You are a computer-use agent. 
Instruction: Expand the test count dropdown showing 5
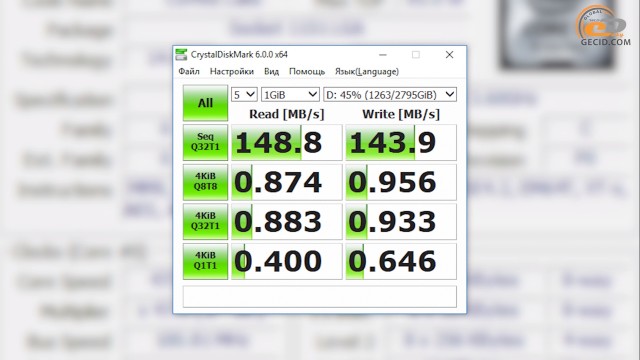point(244,95)
